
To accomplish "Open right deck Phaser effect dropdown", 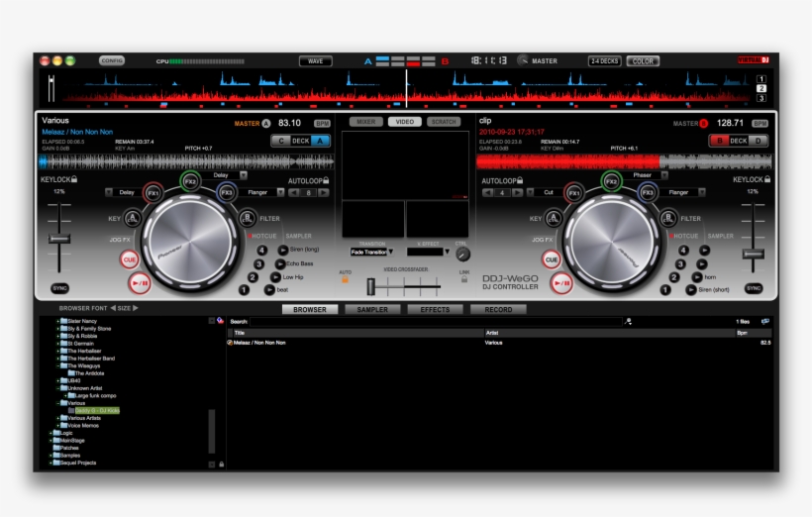I will coord(664,175).
